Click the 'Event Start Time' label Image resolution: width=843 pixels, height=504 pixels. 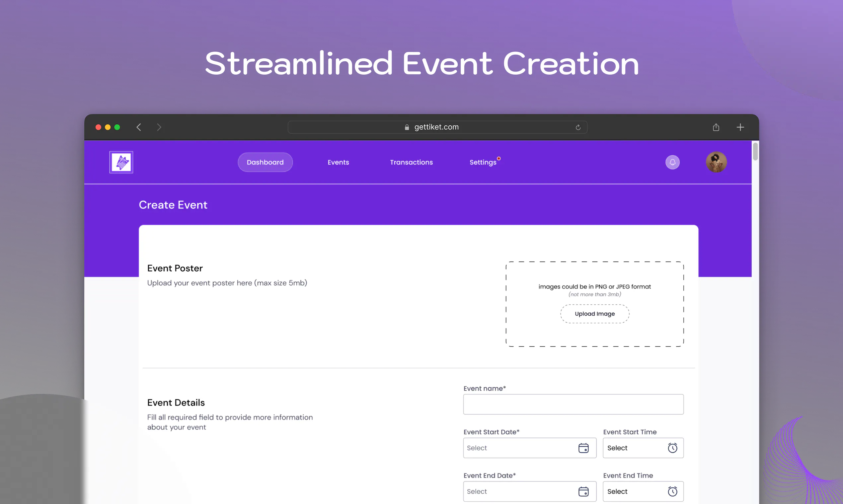pos(630,432)
